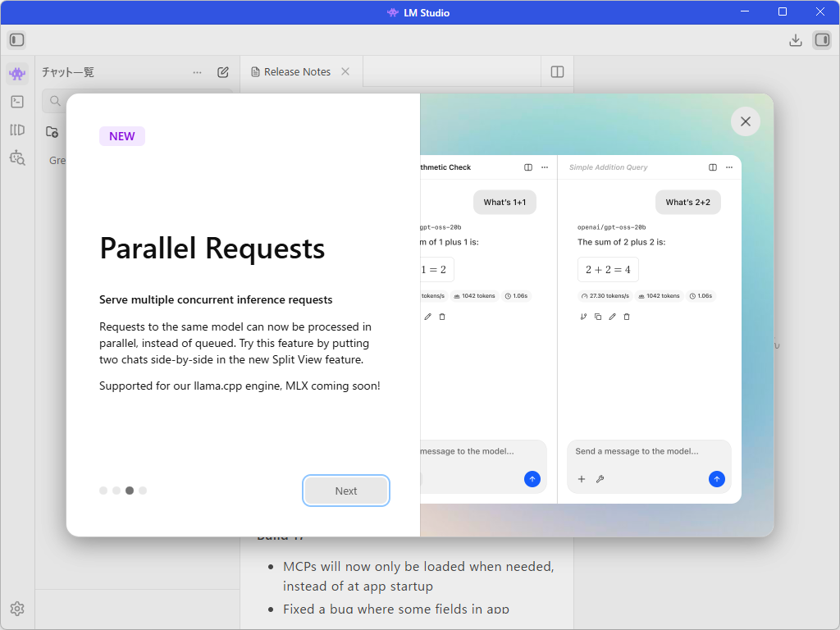The image size is (840, 630).
Task: Close the Parallel Requests dialog
Action: click(745, 121)
